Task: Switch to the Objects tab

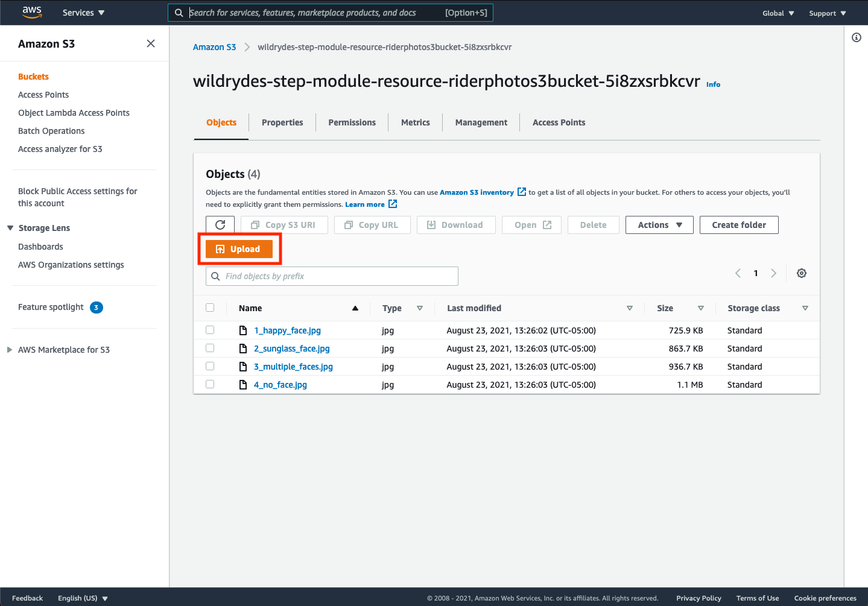Action: click(x=221, y=122)
